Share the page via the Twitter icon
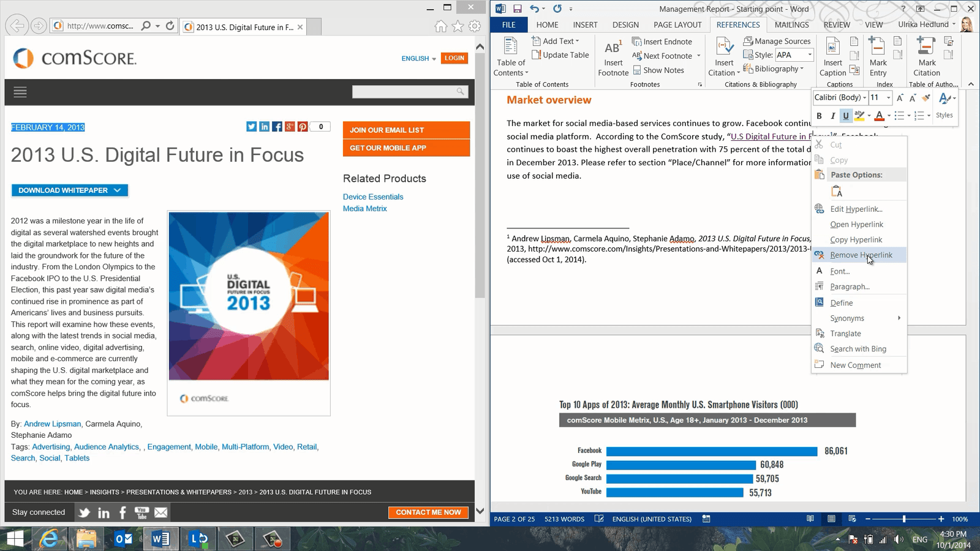The image size is (980, 551). (251, 127)
